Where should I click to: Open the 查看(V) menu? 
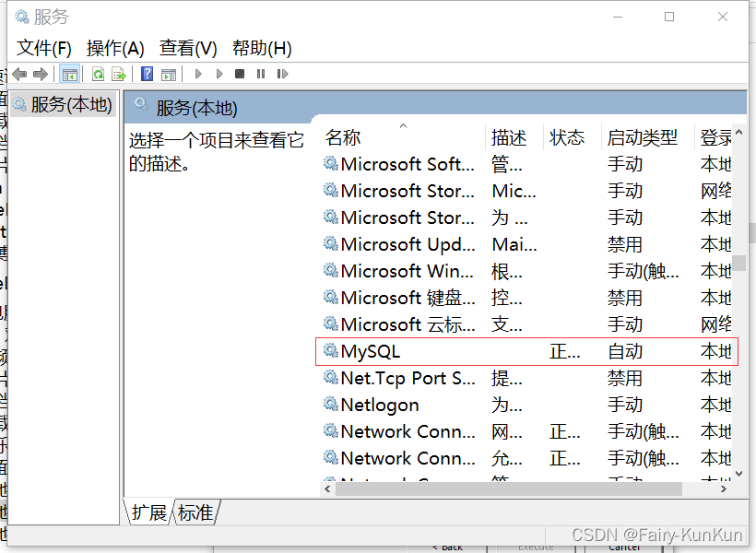pyautogui.click(x=188, y=48)
